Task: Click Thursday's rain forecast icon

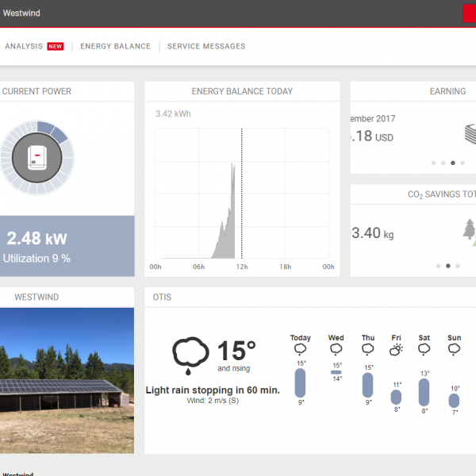Action: pos(367,349)
